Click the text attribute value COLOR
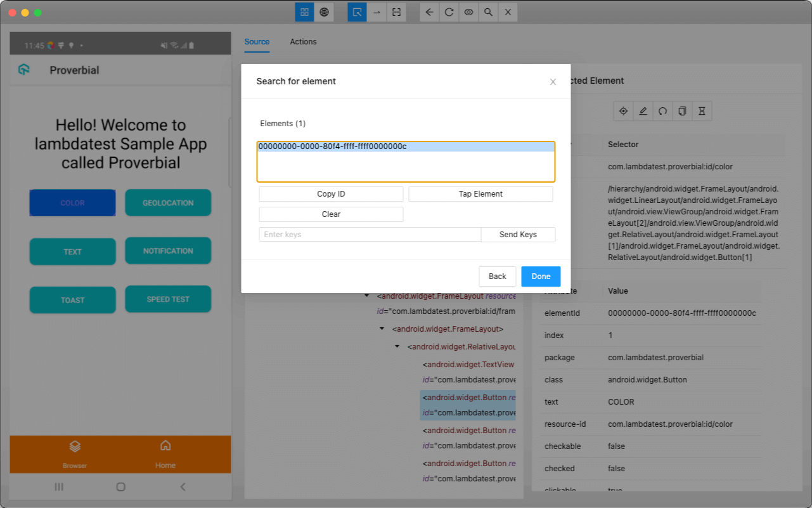Screen dimensions: 812x508 pyautogui.click(x=621, y=402)
